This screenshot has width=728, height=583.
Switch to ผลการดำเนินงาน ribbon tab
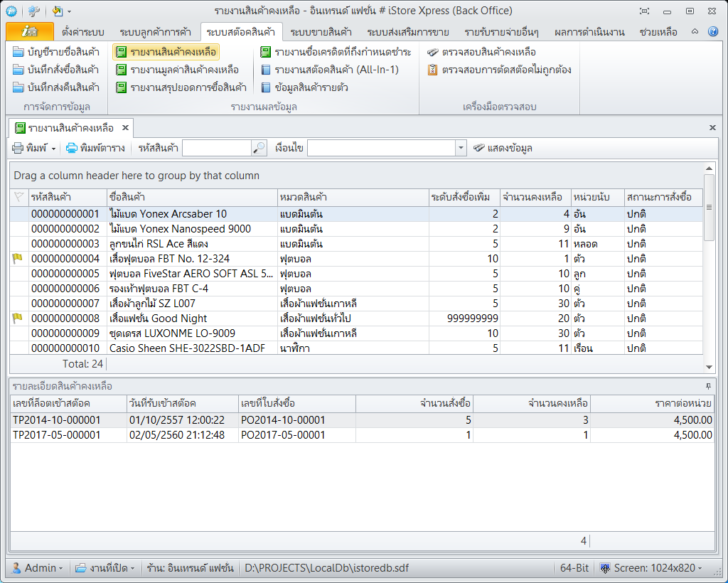589,32
